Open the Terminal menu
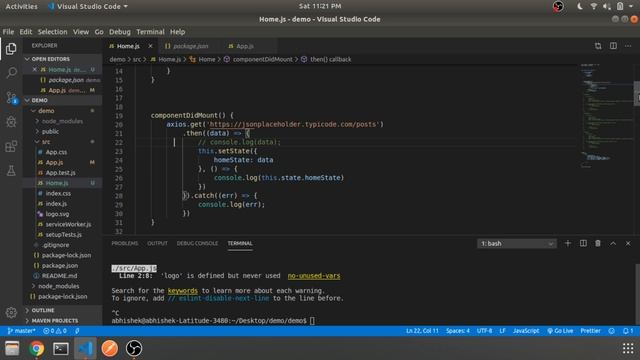 tap(150, 31)
